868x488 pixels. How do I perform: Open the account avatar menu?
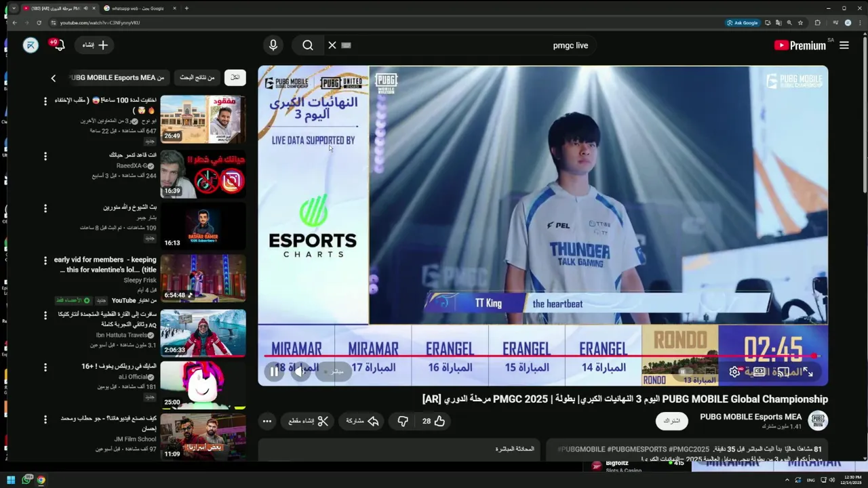coord(31,45)
